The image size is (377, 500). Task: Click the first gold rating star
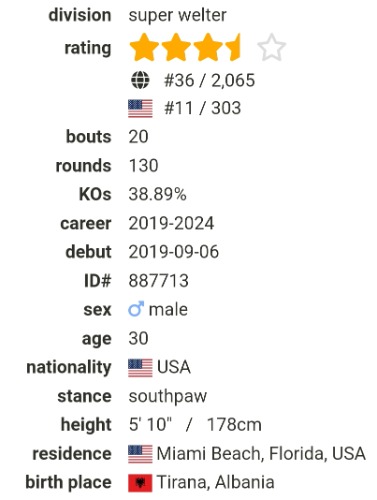coord(144,47)
